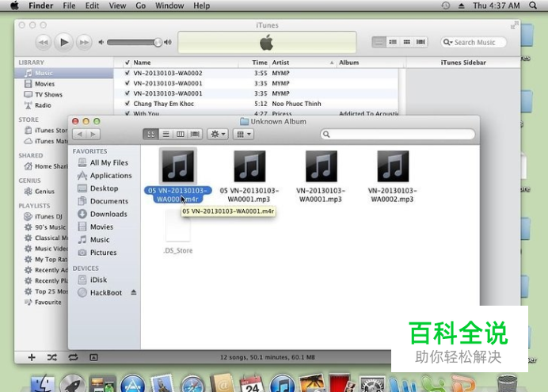Screen dimensions: 548x392
Task: Toggle the checkmark column header in iTunes
Action: pyautogui.click(x=127, y=63)
